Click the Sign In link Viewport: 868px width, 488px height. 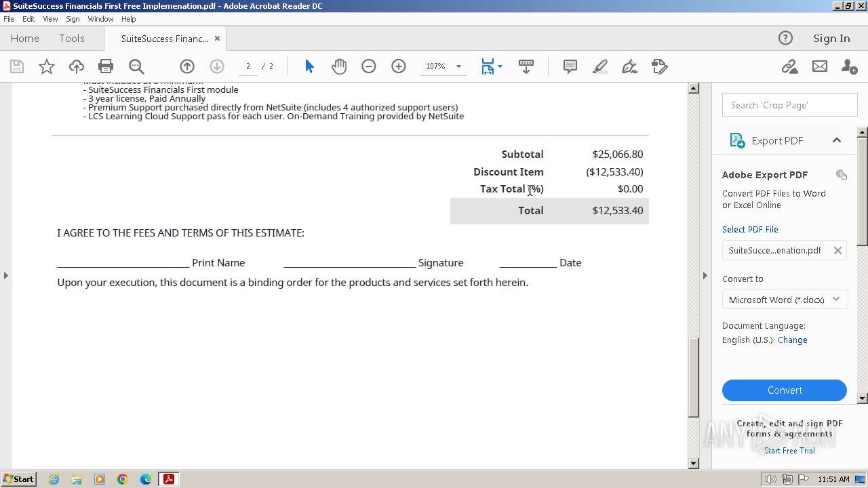[x=831, y=39]
